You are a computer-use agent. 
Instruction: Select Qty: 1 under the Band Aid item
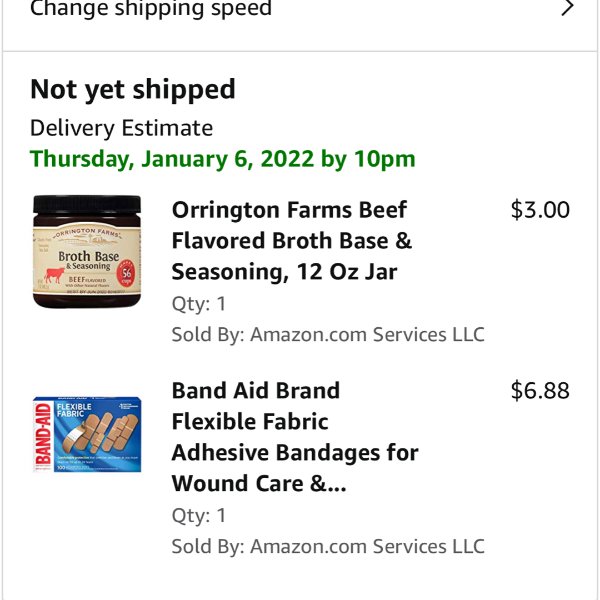(199, 515)
